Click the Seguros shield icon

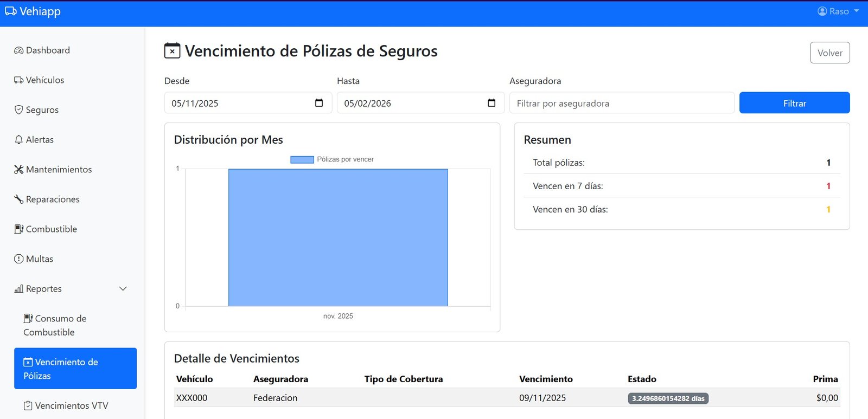tap(18, 110)
